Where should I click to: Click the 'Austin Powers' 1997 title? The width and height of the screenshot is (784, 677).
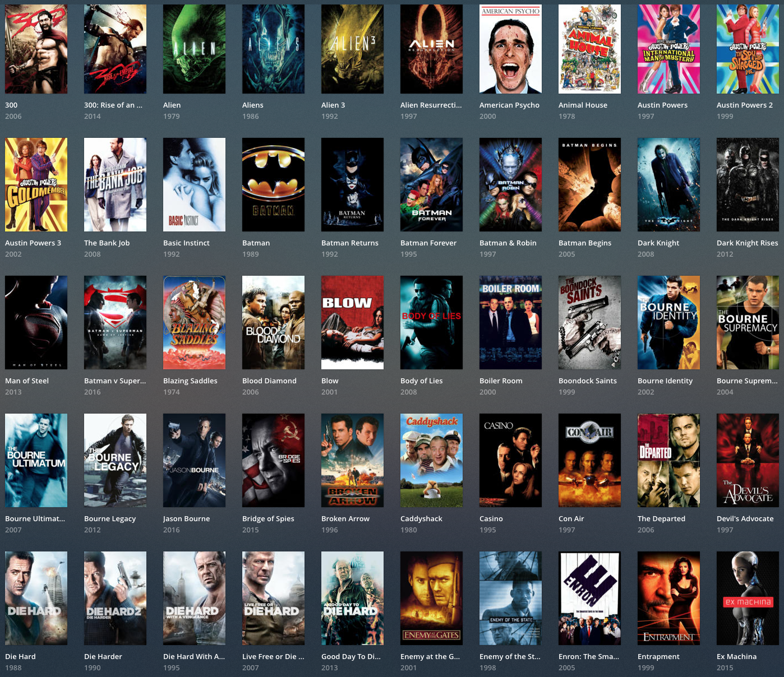pyautogui.click(x=662, y=105)
